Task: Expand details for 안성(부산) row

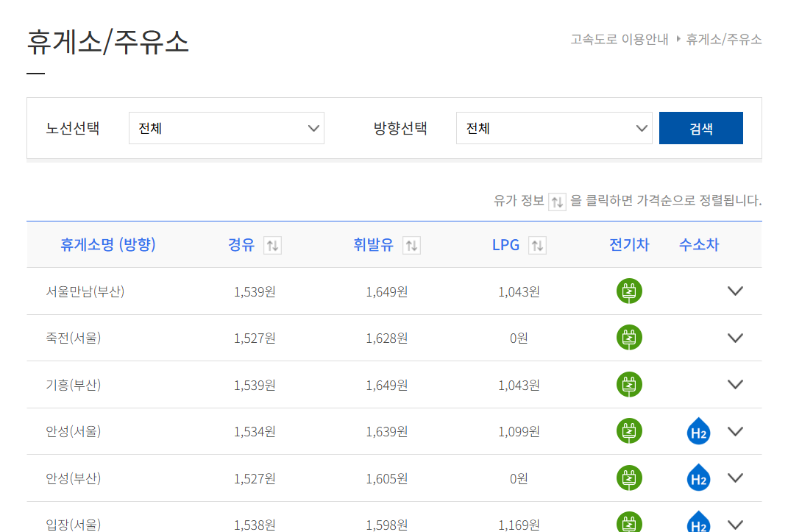Action: (735, 478)
